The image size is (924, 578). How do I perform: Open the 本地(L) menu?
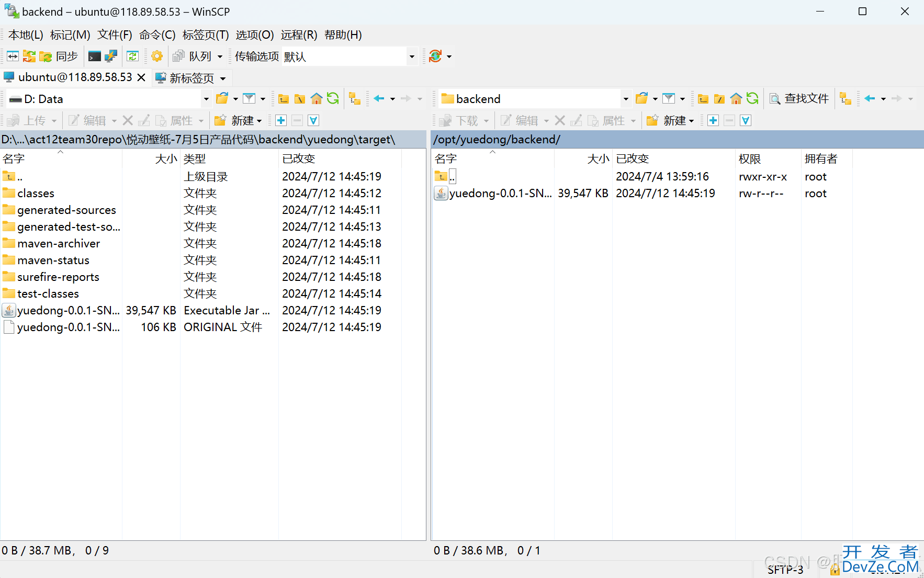[x=26, y=35]
